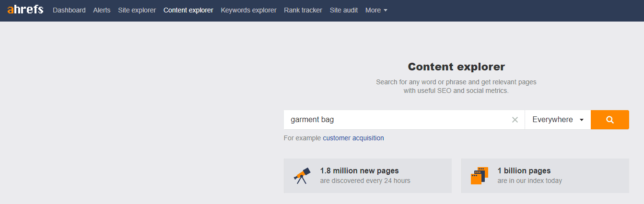Click the SEO and social metrics description
Viewport: 644px width, 204px height.
click(456, 86)
